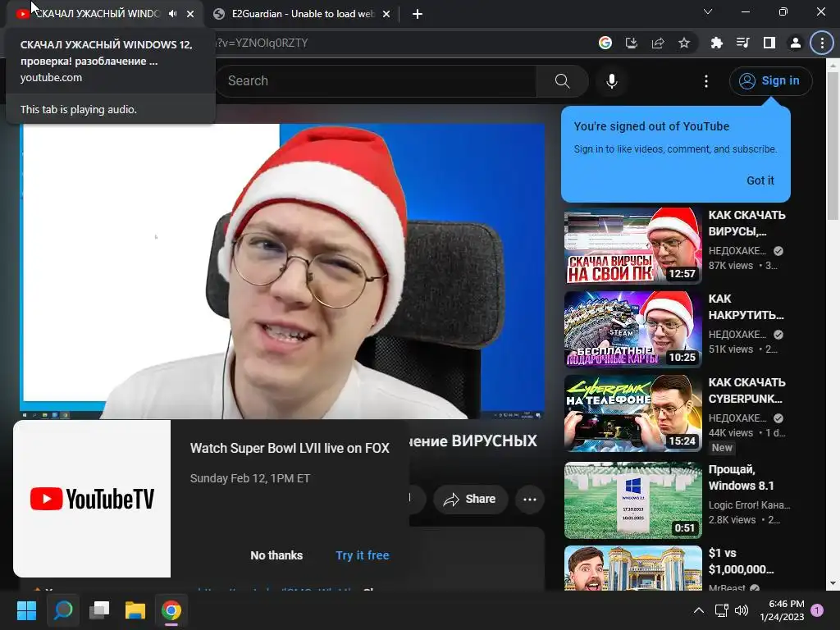This screenshot has width=840, height=630.
Task: Click the Logic Error! channel name
Action: (x=749, y=504)
